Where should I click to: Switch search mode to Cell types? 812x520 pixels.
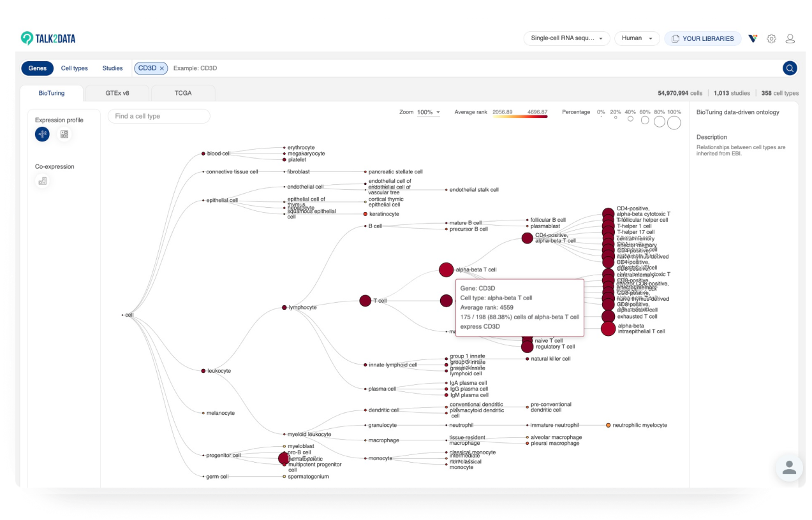tap(75, 68)
